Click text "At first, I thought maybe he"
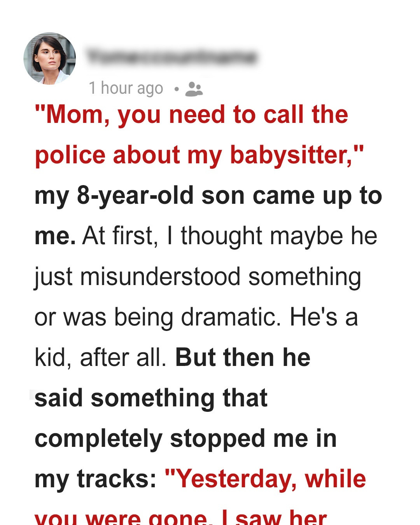420x525 pixels. 229,236
